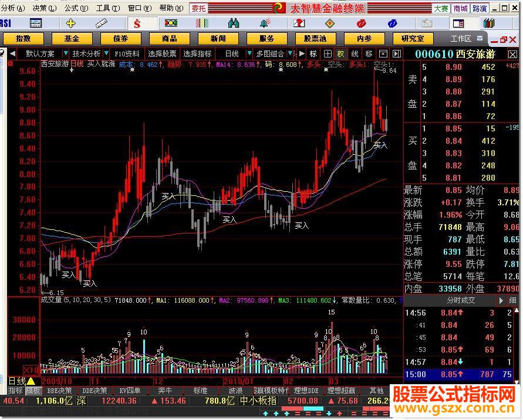Click the 委托 trading button
Viewport: 523px width, 420px height.
pos(198,8)
